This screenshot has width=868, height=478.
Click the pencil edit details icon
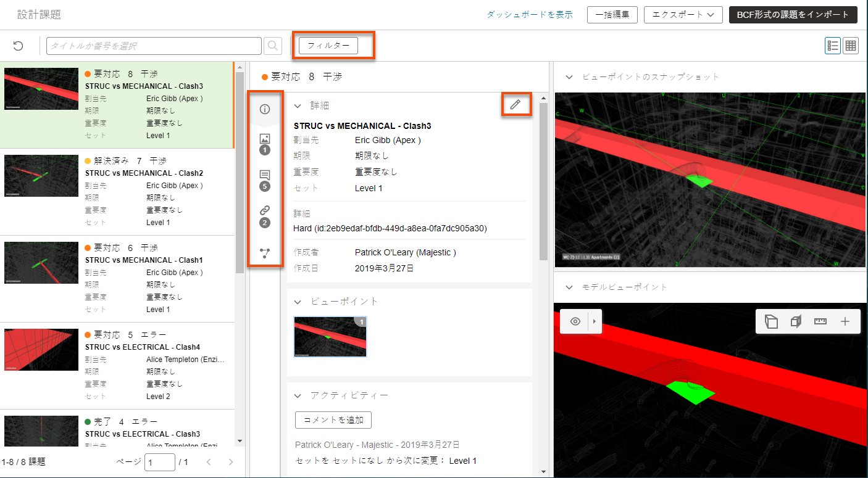click(x=515, y=105)
